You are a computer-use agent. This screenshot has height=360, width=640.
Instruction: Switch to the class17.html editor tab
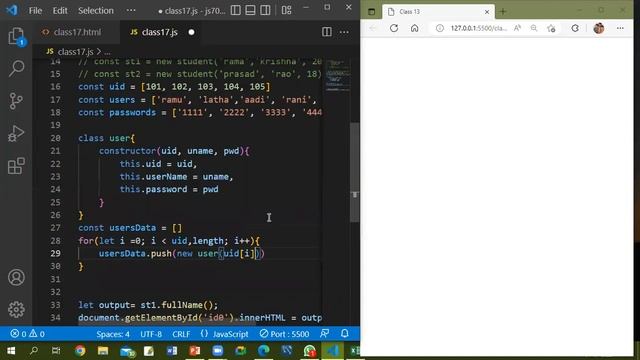(77, 32)
